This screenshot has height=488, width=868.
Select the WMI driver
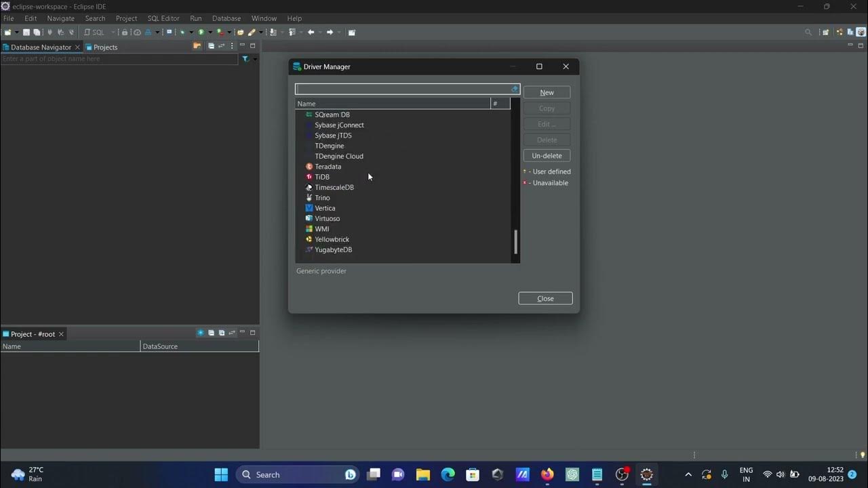[321, 229]
